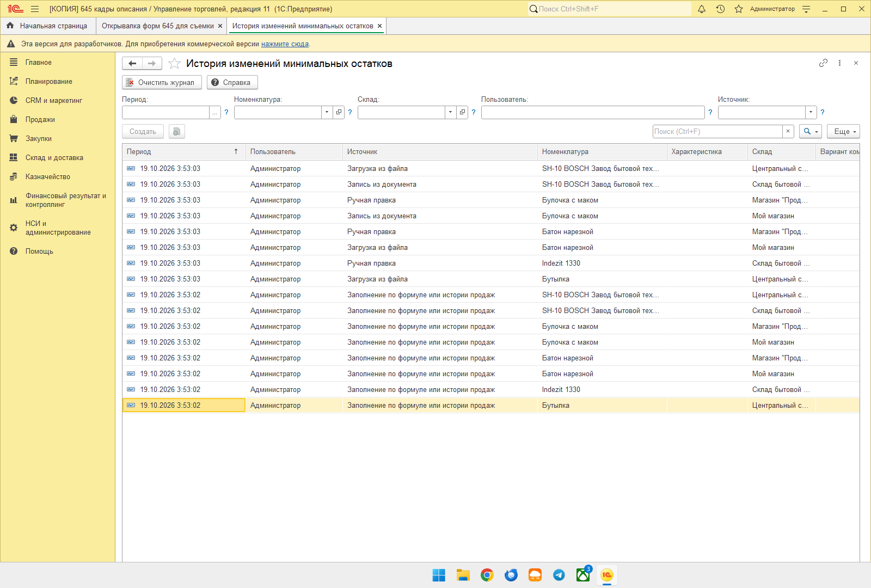The image size is (871, 588).
Task: Switch to the Начальная страница tab
Action: [48, 26]
